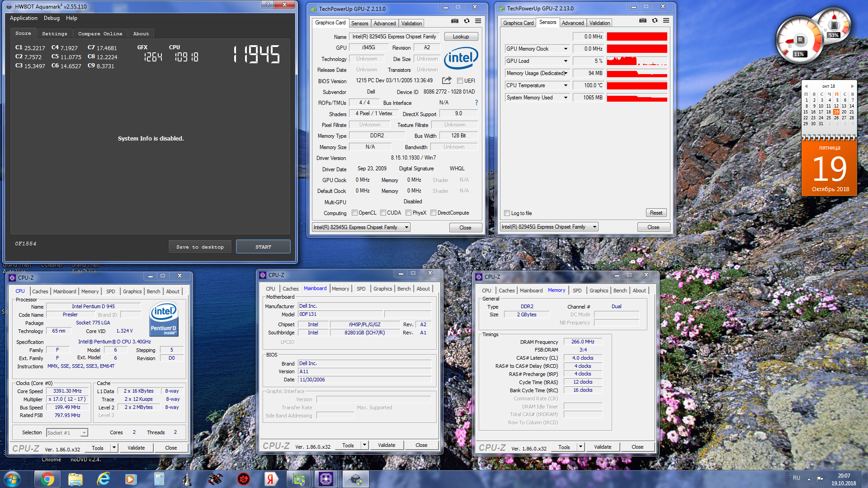The image size is (868, 488).
Task: Open Advanced tab in left GPU-Z window
Action: 384,23
